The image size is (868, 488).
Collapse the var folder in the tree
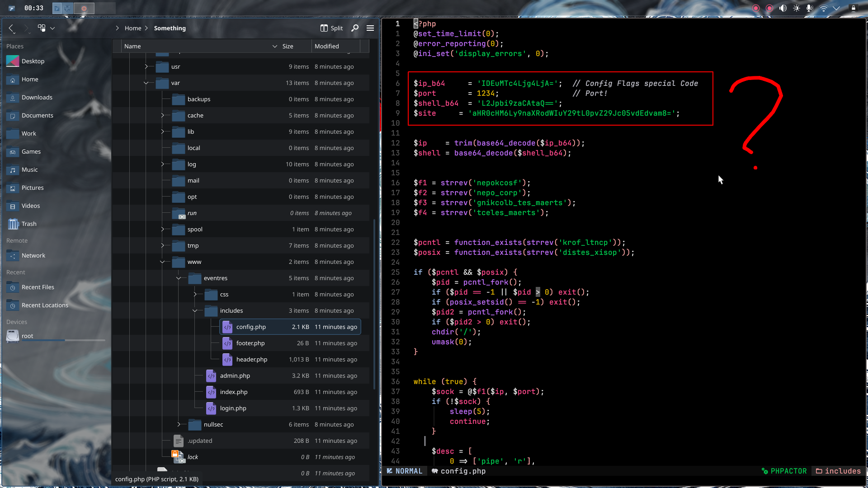[x=146, y=83]
